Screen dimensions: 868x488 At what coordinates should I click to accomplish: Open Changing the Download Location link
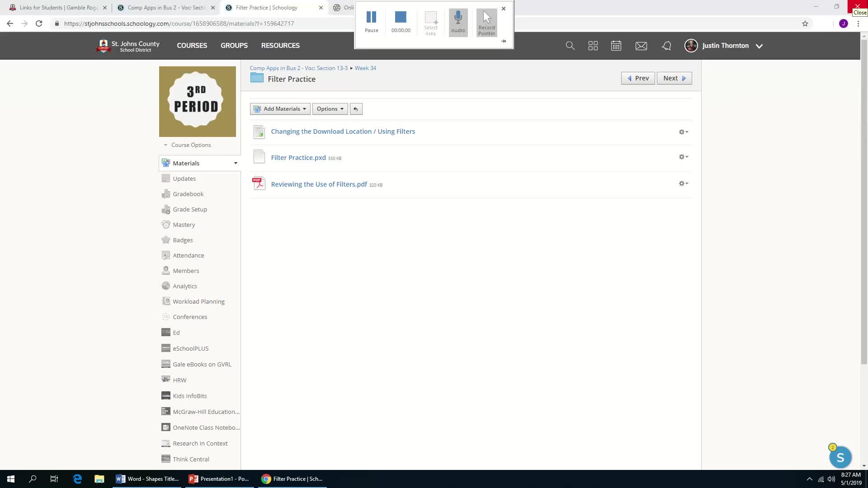click(343, 131)
